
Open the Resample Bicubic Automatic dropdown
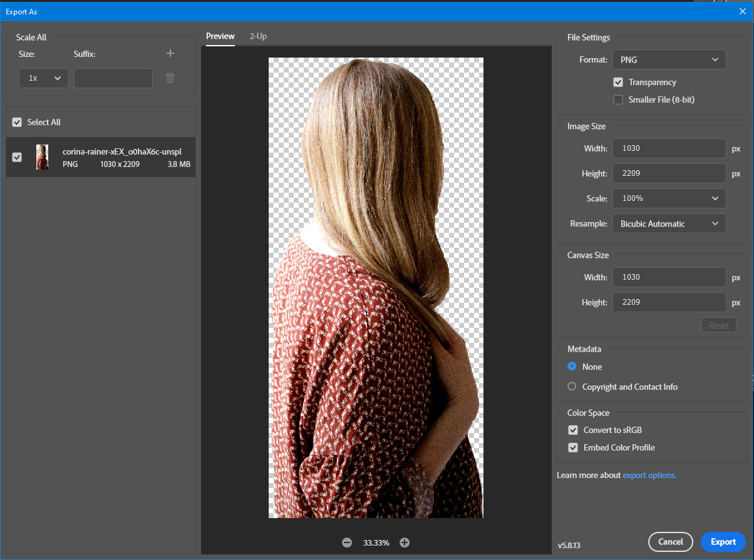(x=669, y=224)
